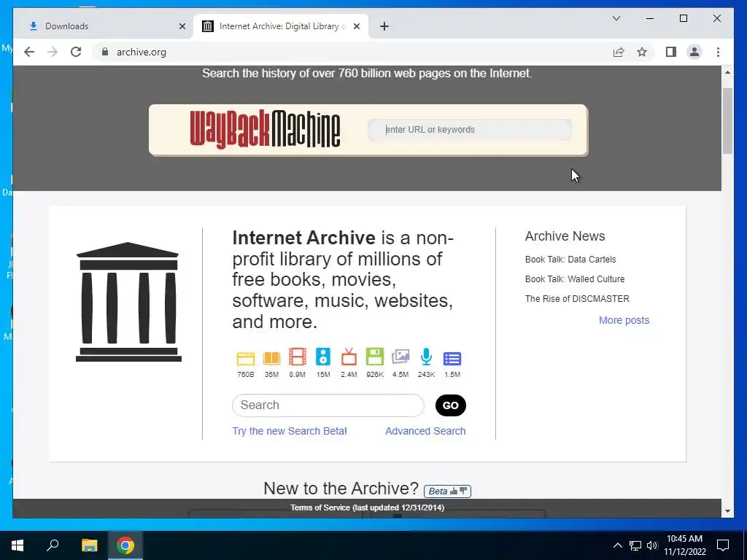Screen dimensions: 747x560
Task: Open the collections list icon labeled 1.5M
Action: tap(452, 359)
